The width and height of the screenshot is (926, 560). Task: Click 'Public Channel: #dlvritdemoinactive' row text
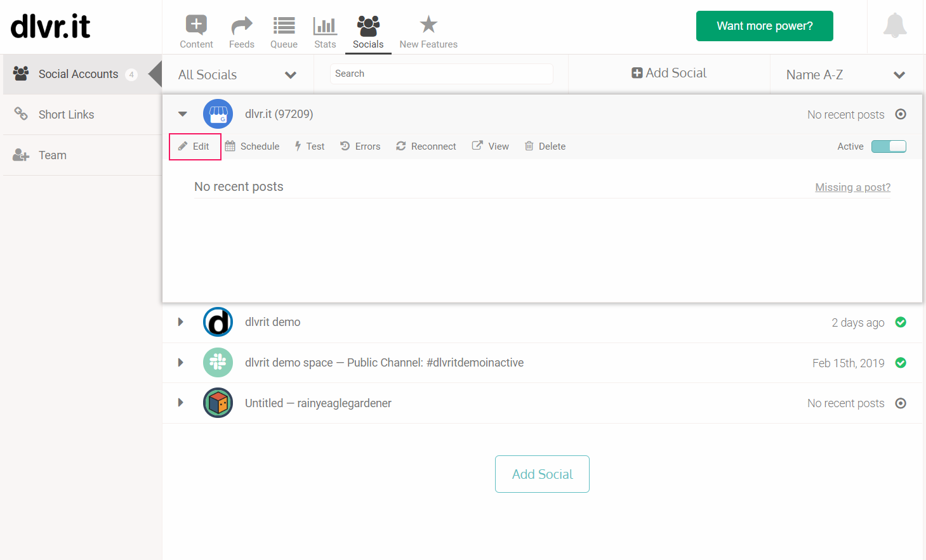435,363
